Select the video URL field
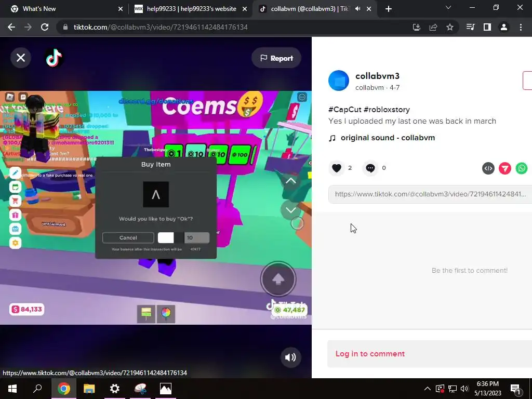Image resolution: width=532 pixels, height=399 pixels. click(x=430, y=194)
